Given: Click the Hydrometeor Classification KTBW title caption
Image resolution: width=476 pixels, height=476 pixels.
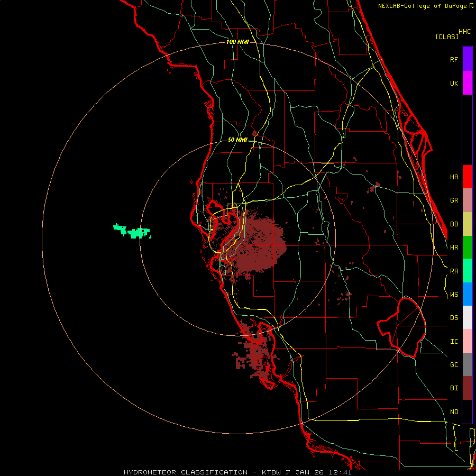Looking at the screenshot, I should [237, 472].
